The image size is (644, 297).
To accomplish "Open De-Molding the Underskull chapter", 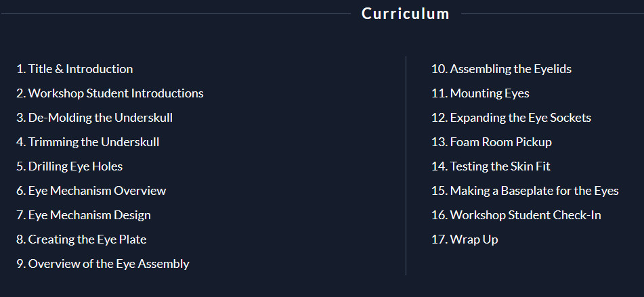I will pyautogui.click(x=94, y=118).
